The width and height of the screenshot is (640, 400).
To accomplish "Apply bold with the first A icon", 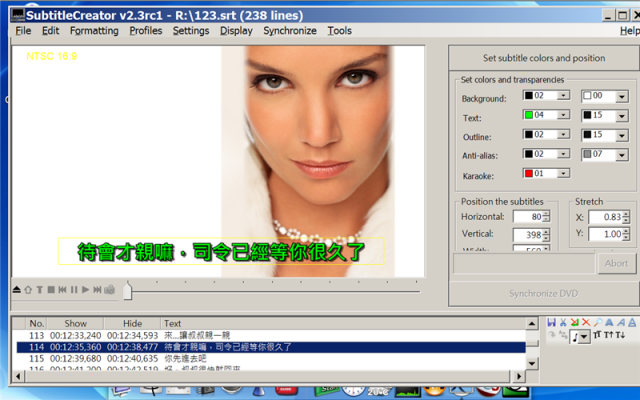I will 609,322.
